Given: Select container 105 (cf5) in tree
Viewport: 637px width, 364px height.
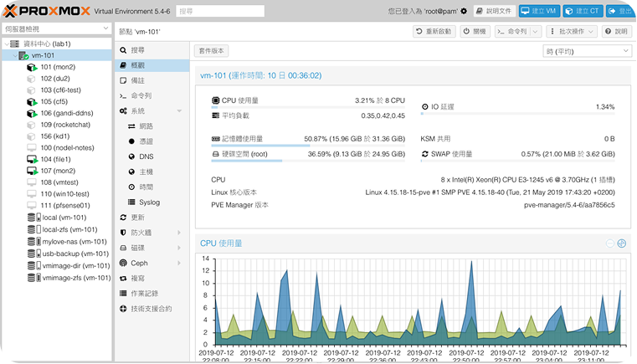Looking at the screenshot, I should point(57,101).
